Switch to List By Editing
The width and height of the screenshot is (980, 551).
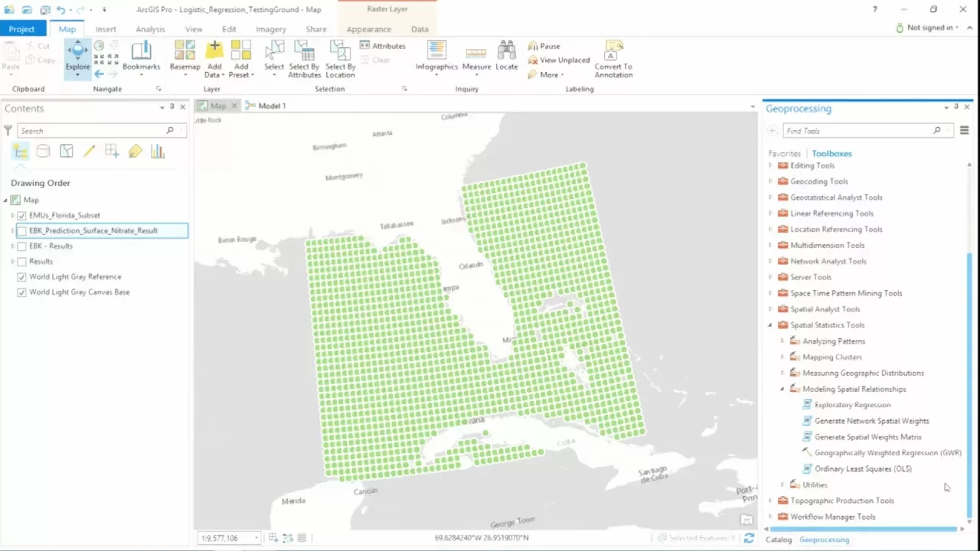click(89, 152)
